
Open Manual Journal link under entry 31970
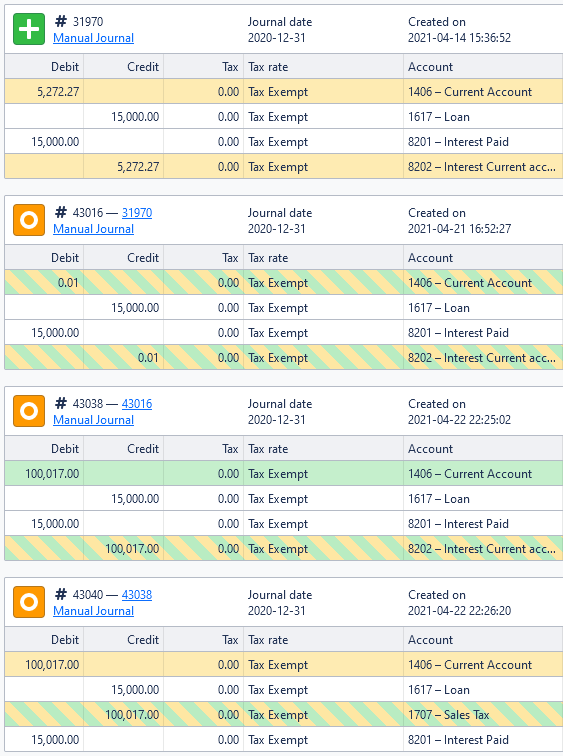pos(94,38)
